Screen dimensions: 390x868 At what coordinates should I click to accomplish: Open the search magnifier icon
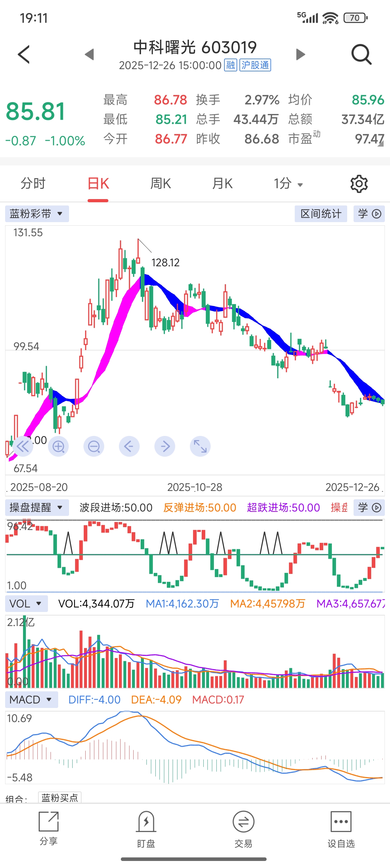[362, 54]
